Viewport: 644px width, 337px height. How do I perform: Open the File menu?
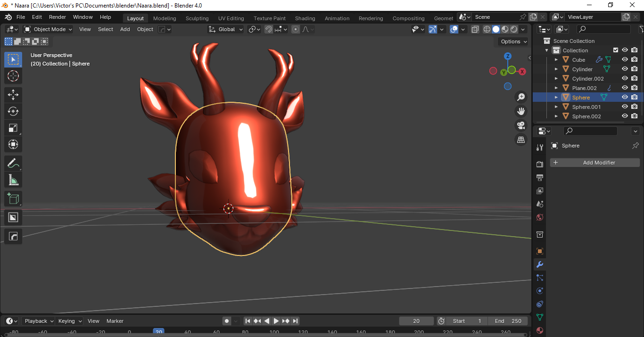point(21,17)
